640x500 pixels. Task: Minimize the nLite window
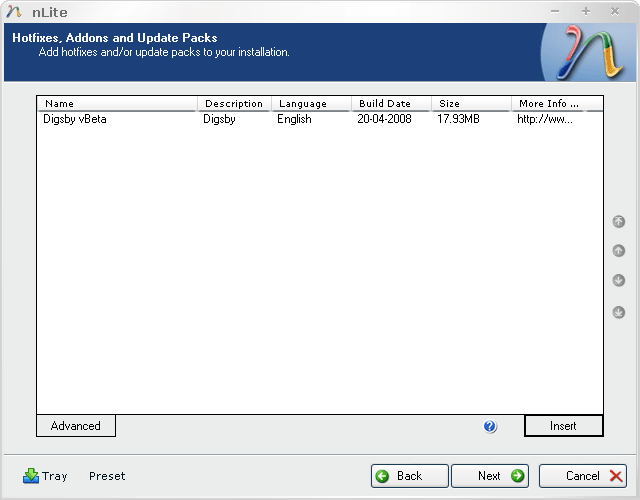point(555,11)
